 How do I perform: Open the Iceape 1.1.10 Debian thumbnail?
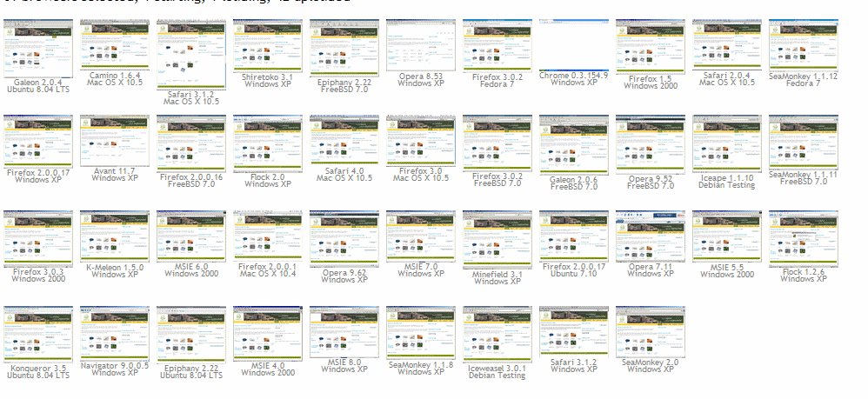[727, 143]
